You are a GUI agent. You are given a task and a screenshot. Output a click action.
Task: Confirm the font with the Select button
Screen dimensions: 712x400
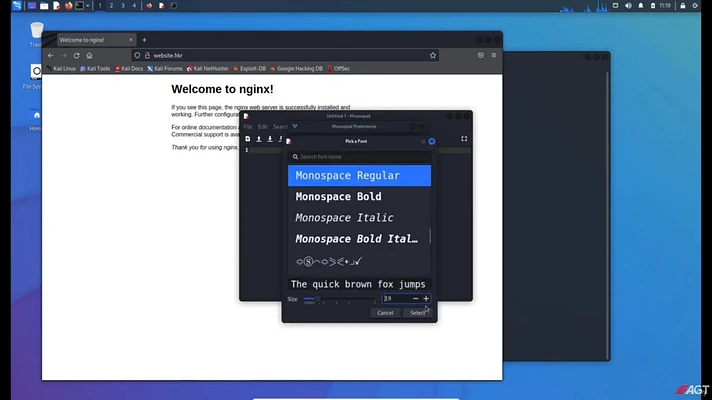pyautogui.click(x=417, y=313)
